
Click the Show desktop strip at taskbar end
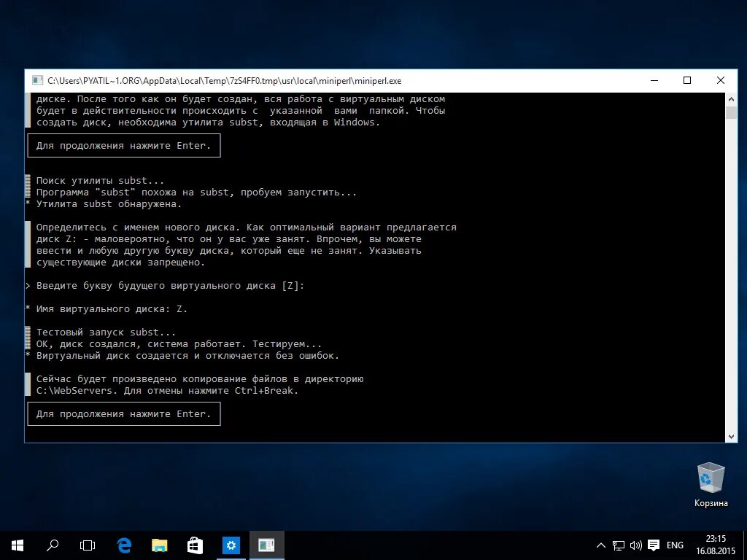point(745,545)
